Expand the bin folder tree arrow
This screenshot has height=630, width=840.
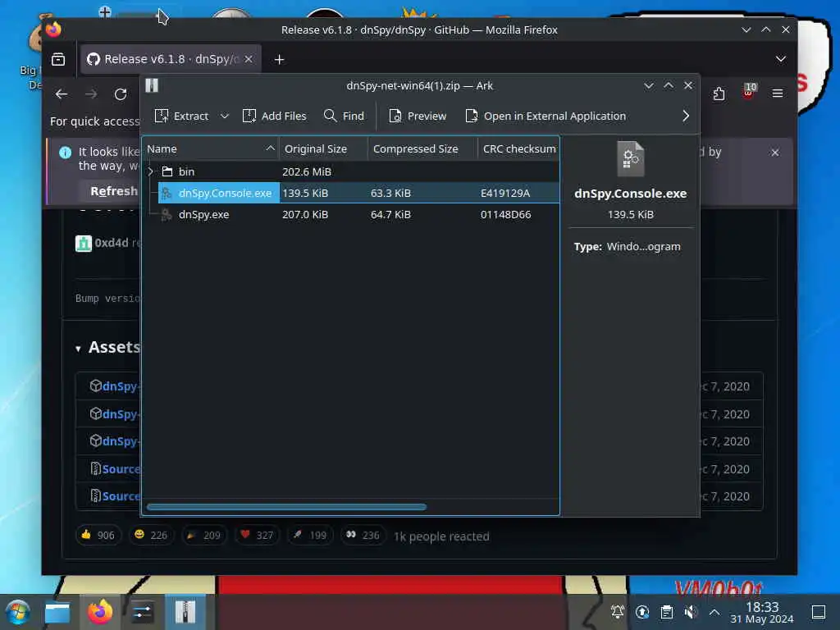[151, 171]
